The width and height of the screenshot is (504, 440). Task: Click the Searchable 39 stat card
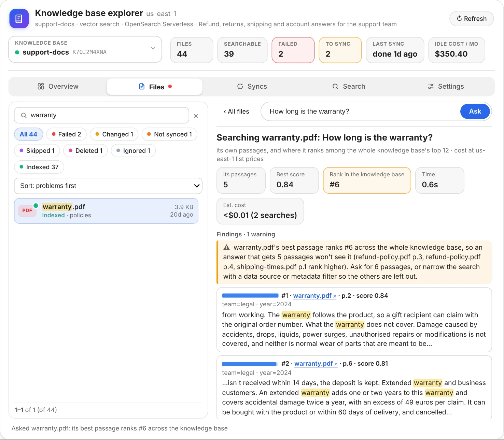coord(242,50)
